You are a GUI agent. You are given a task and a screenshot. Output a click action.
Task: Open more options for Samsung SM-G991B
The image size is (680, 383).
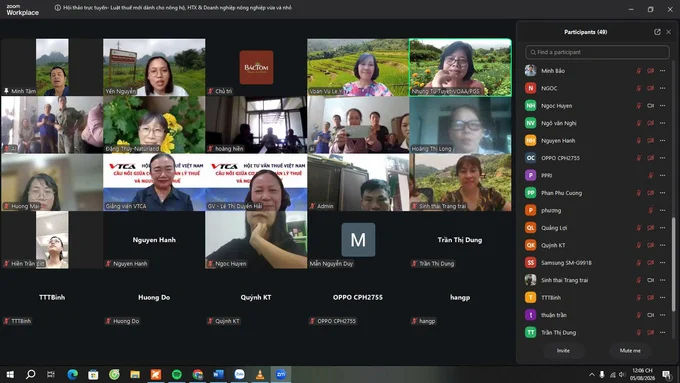[x=662, y=263]
